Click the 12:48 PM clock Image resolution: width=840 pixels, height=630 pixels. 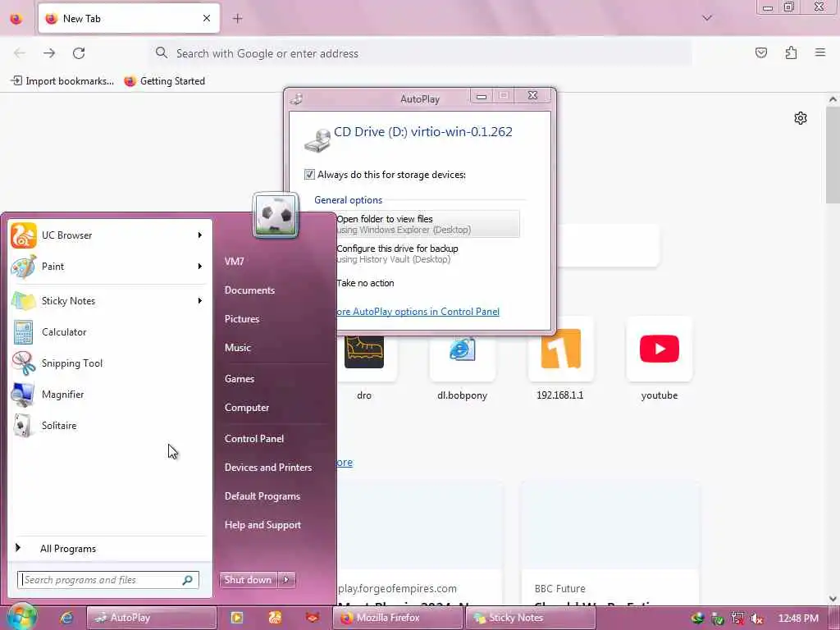click(798, 619)
